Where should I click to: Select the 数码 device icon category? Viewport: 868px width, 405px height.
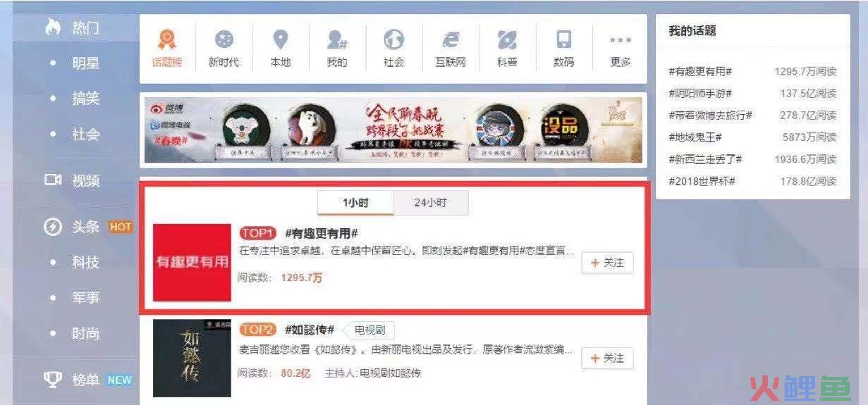coord(563,49)
